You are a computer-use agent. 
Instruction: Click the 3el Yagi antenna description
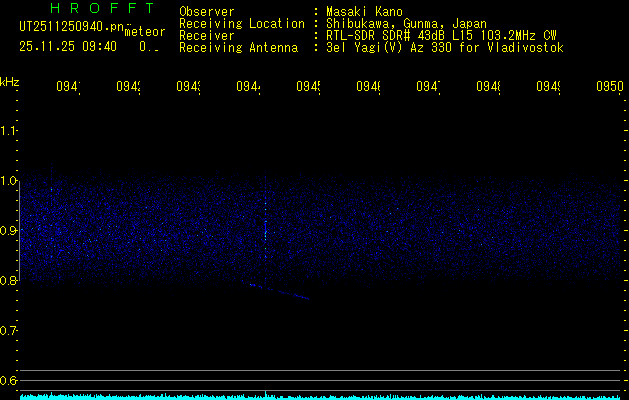[443, 47]
